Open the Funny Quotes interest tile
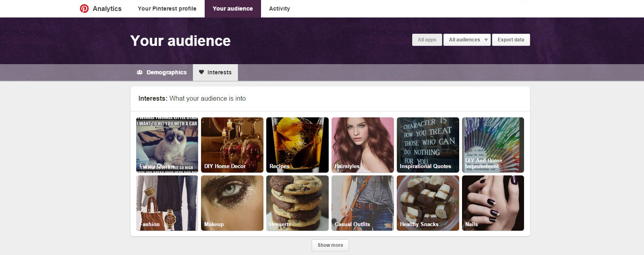 [167, 145]
